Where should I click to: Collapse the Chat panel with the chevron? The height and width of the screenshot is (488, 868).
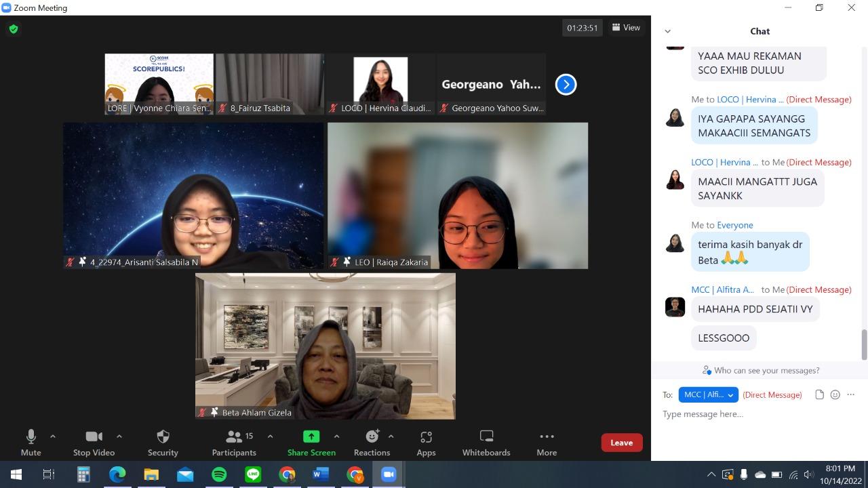click(x=667, y=31)
